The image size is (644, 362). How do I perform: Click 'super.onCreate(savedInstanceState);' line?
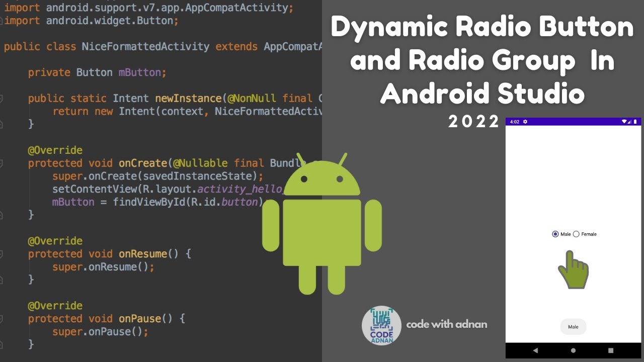[158, 176]
